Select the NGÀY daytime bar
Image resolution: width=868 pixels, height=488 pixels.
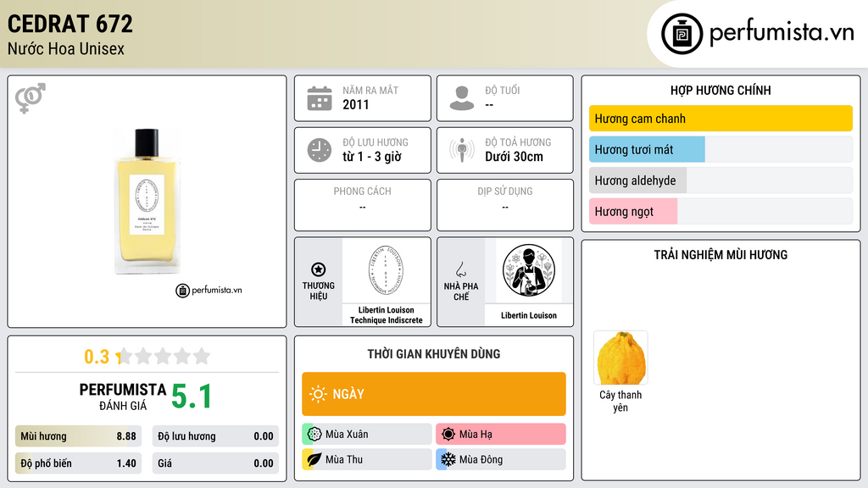click(434, 394)
